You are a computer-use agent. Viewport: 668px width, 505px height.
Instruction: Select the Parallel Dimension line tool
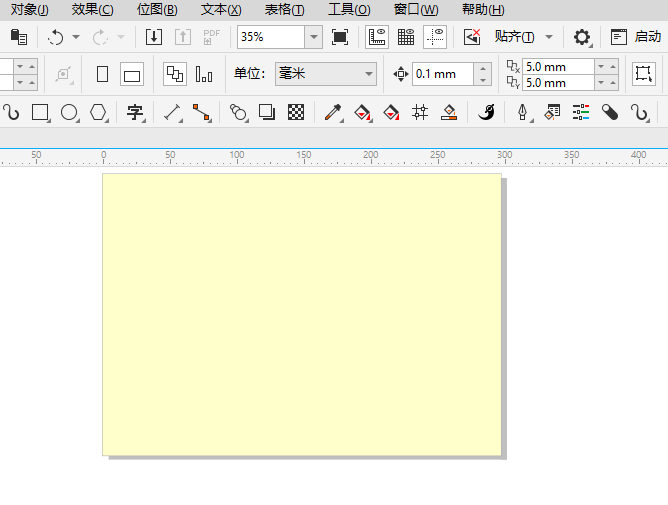click(x=173, y=113)
